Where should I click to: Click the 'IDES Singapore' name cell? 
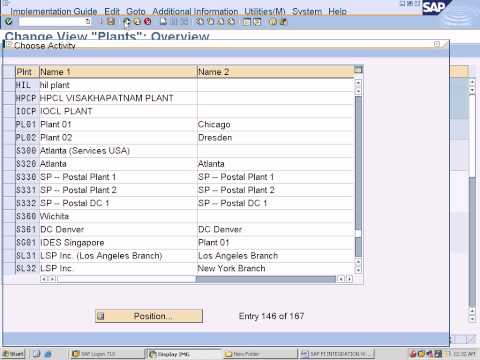[x=118, y=242]
